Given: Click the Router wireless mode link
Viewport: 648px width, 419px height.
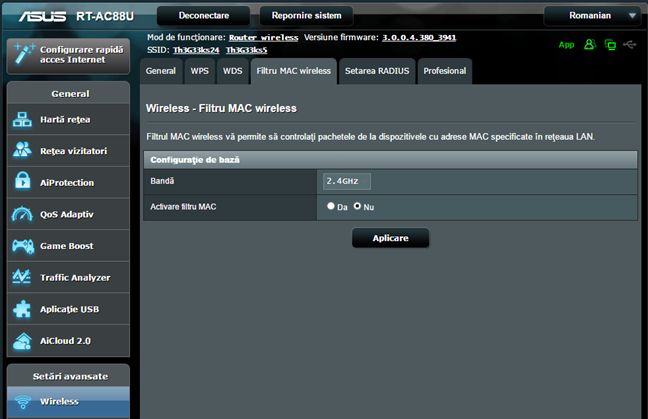Looking at the screenshot, I should pyautogui.click(x=264, y=38).
